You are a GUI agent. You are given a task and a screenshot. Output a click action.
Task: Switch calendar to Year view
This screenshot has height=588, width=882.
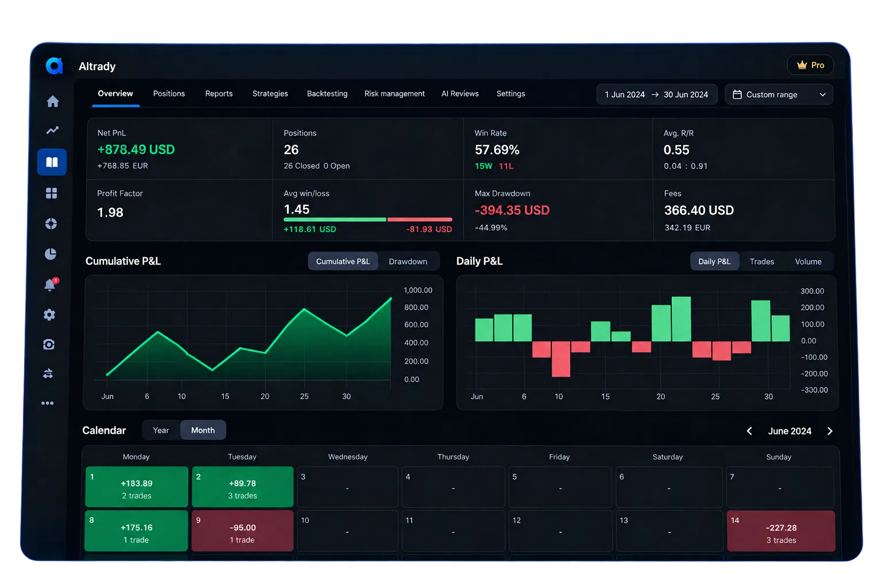tap(161, 430)
